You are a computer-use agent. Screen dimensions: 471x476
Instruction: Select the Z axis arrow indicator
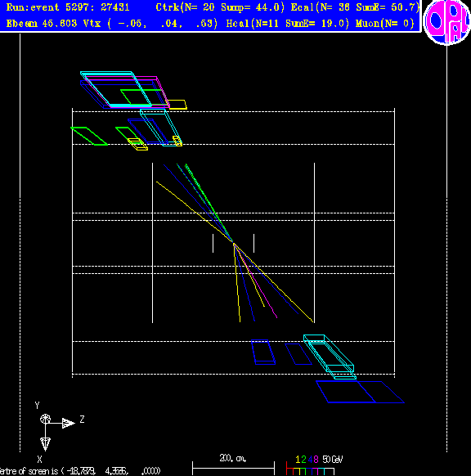pos(69,423)
